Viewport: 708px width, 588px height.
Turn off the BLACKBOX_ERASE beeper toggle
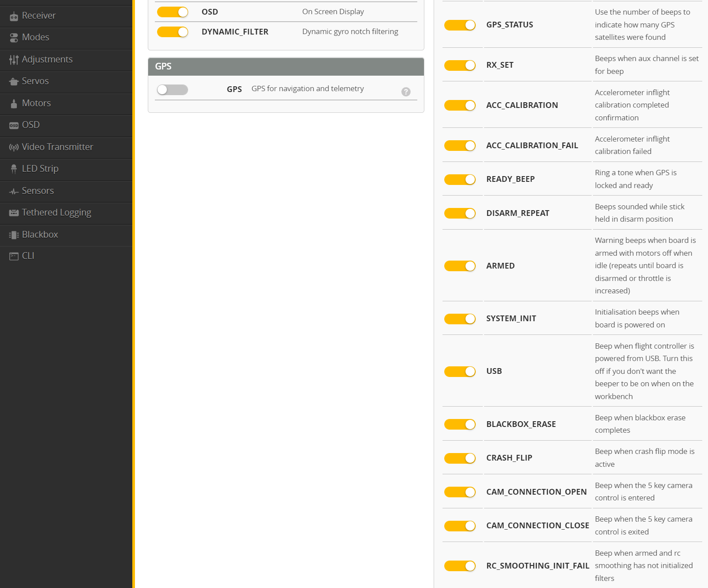coord(460,424)
